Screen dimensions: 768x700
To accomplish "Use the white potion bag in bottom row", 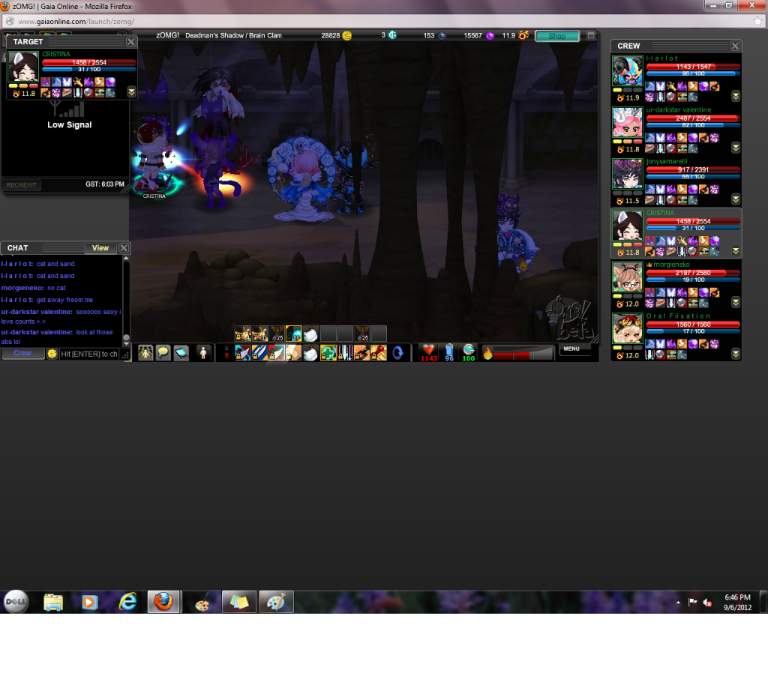I will point(310,353).
